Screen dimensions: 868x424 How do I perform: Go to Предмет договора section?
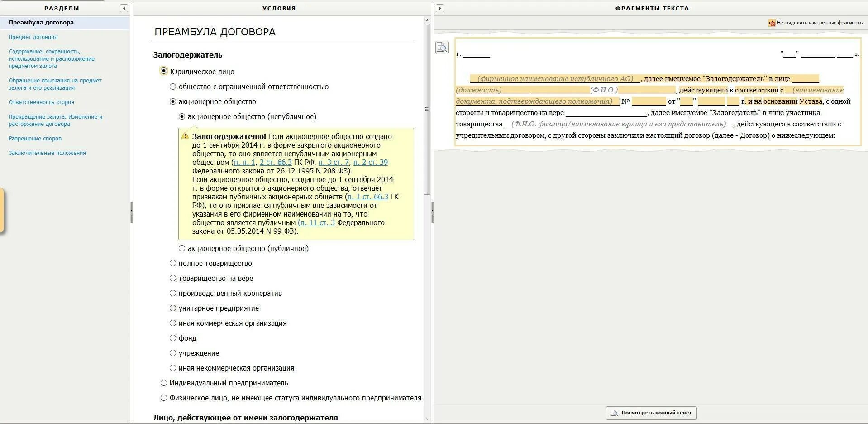[33, 37]
